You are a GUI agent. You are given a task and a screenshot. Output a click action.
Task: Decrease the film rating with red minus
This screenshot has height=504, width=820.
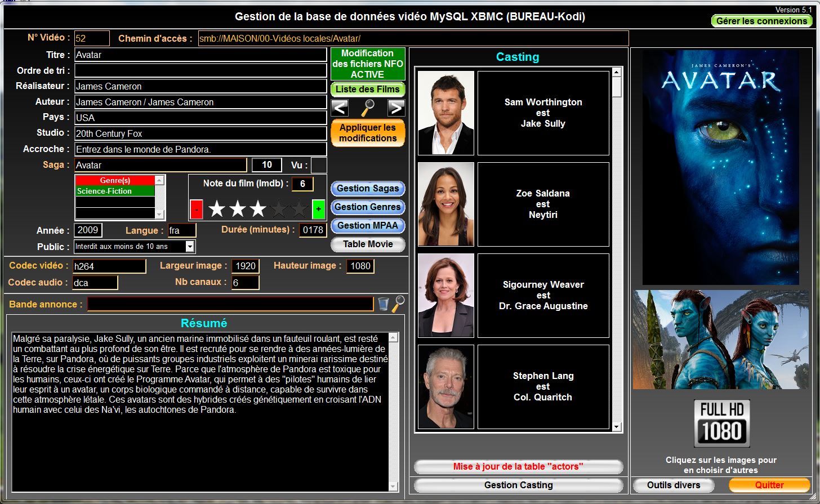click(x=197, y=209)
